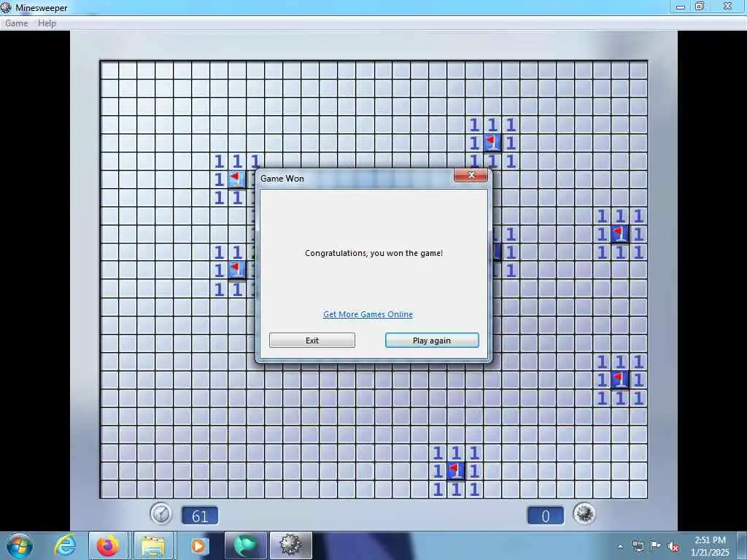This screenshot has width=747, height=560.
Task: Close the Game Won dialog
Action: [x=471, y=175]
